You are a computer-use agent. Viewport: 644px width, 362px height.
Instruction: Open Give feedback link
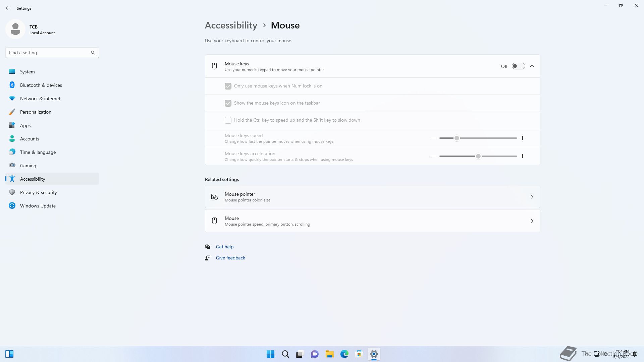pyautogui.click(x=230, y=258)
